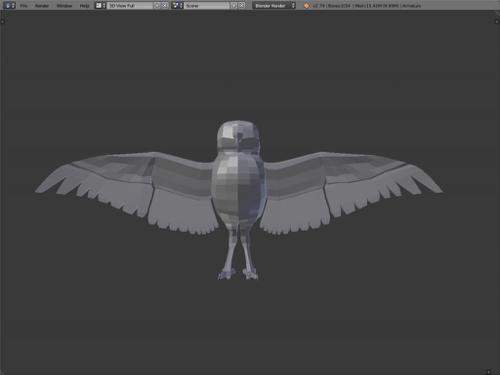Click the '3D View Full' layout name field
Screen dimensions: 500x375
coord(130,6)
